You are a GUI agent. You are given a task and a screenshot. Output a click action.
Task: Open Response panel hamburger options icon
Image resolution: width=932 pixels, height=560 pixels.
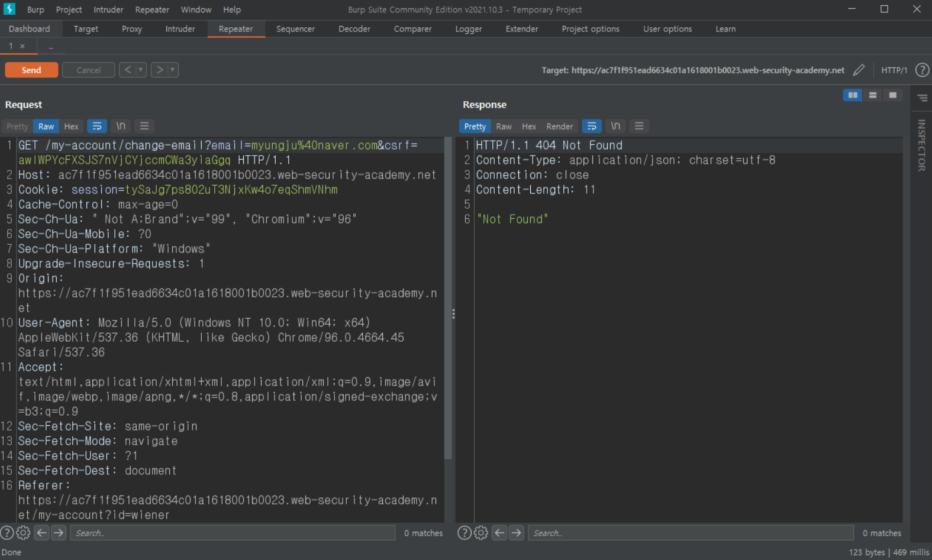(639, 126)
